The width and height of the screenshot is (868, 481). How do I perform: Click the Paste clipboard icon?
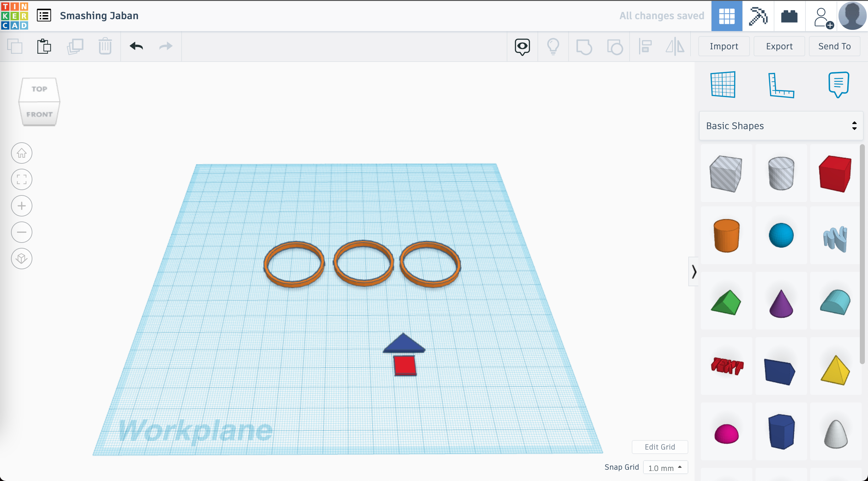pos(44,46)
